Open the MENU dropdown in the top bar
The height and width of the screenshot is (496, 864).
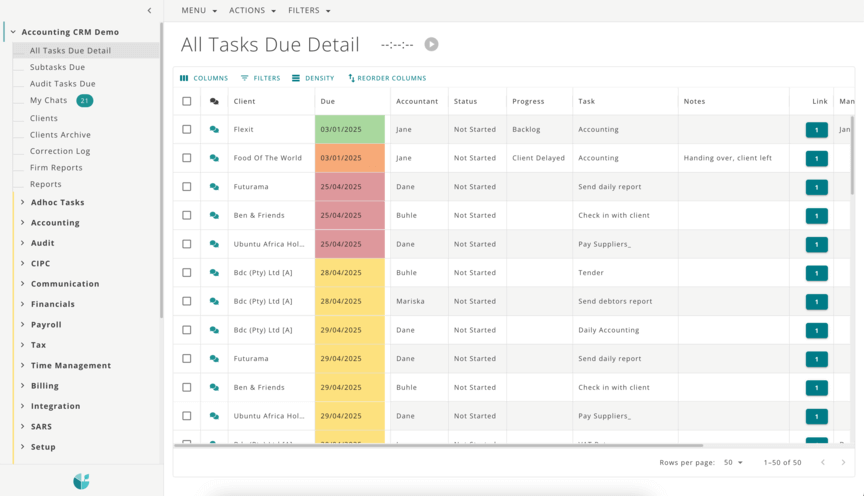click(x=199, y=11)
